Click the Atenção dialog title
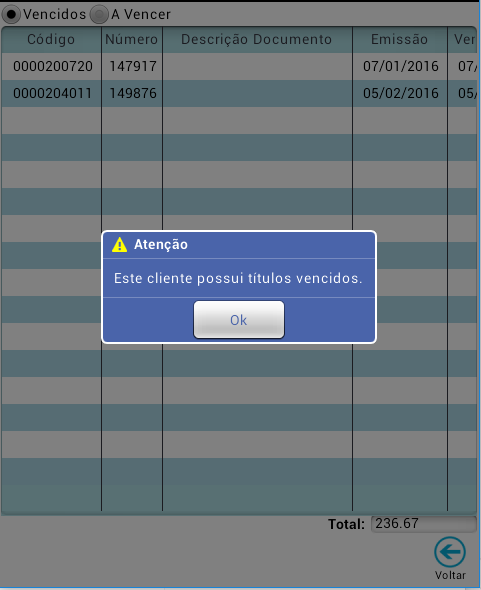The width and height of the screenshot is (481, 590). tap(161, 245)
